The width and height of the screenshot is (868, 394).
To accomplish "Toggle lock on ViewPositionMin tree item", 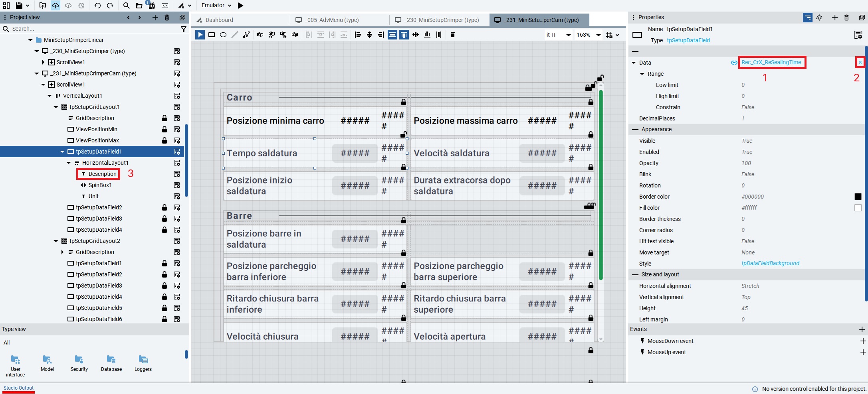I will [x=164, y=129].
